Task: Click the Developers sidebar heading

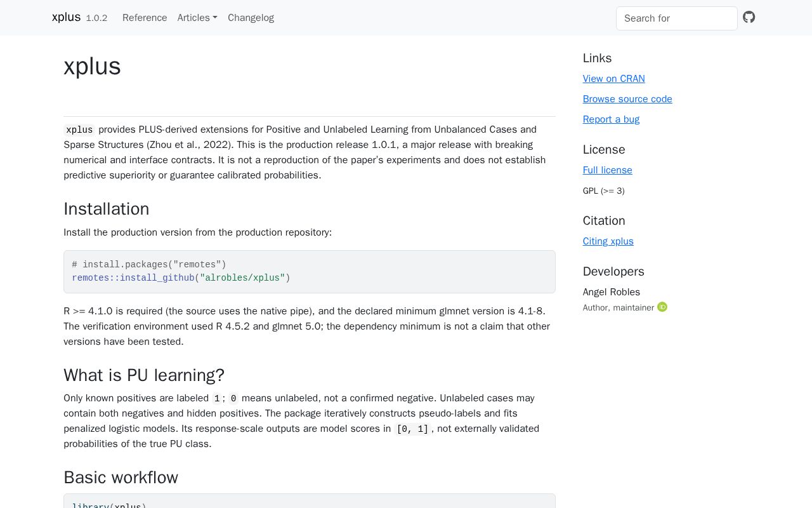Action: click(613, 271)
